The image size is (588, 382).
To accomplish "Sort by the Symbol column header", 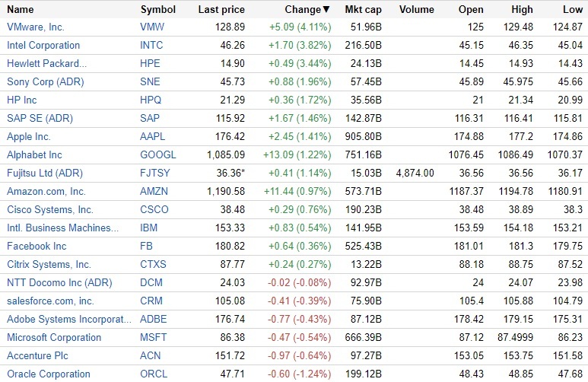I will tap(158, 10).
